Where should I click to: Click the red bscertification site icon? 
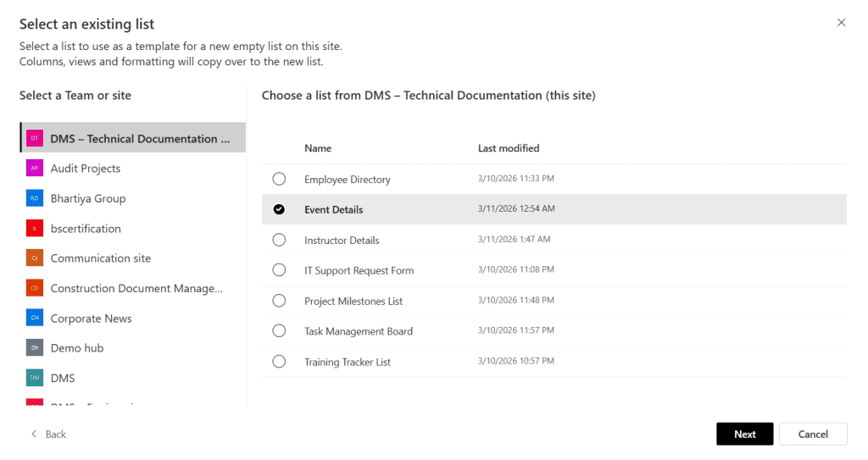(35, 228)
